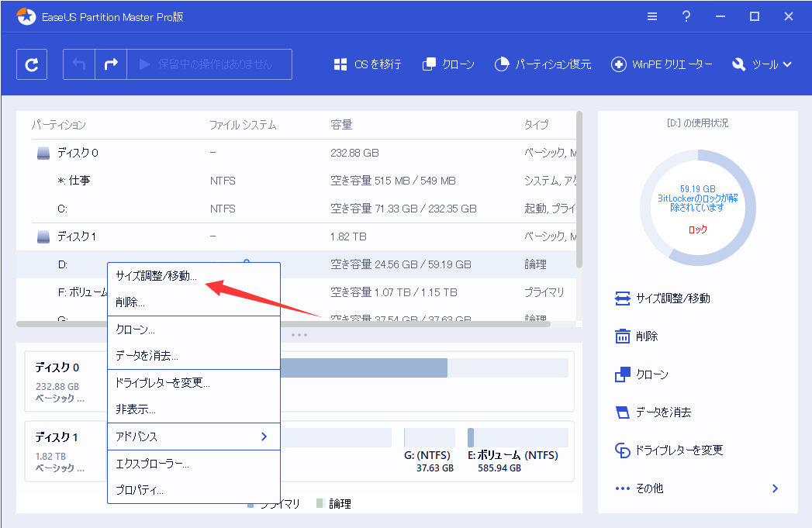Expand the アドバンス submenu
Image resolution: width=812 pixels, height=528 pixels.
click(136, 436)
